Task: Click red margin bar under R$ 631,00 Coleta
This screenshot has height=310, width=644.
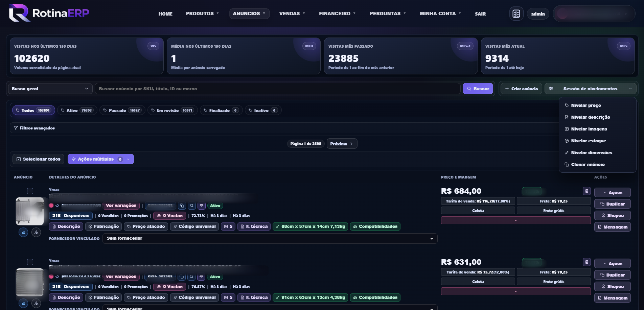Action: click(516, 291)
